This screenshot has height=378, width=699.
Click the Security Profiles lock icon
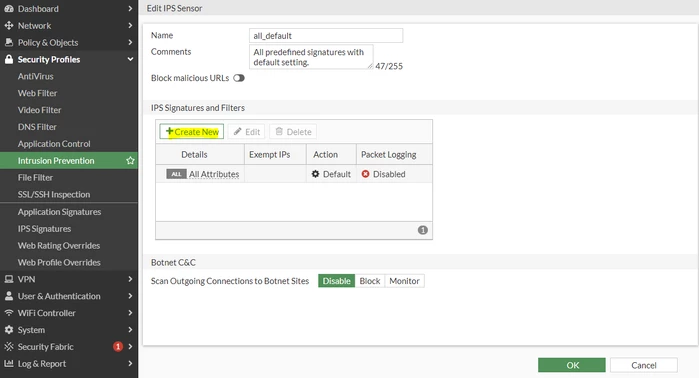9,59
